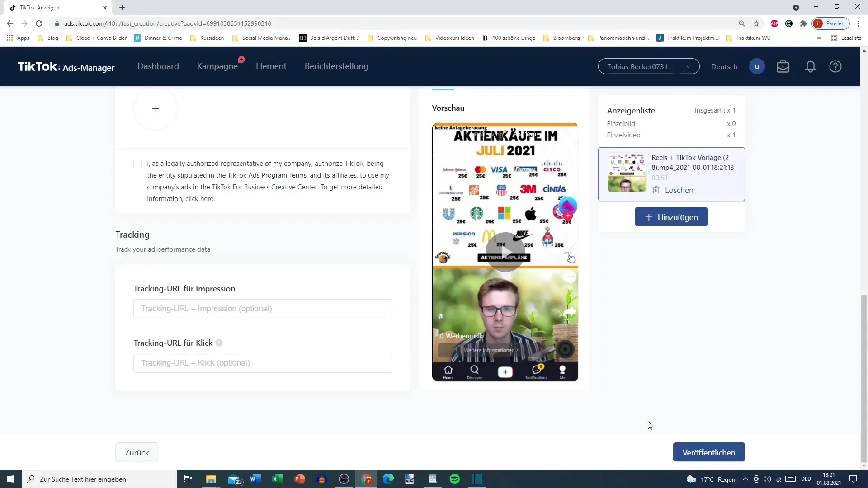Open Adblock extension icon
Image resolution: width=868 pixels, height=488 pixels.
click(774, 23)
